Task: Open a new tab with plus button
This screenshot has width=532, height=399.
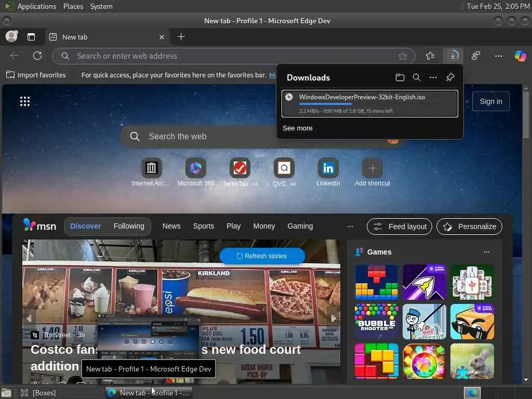Action: coord(181,37)
